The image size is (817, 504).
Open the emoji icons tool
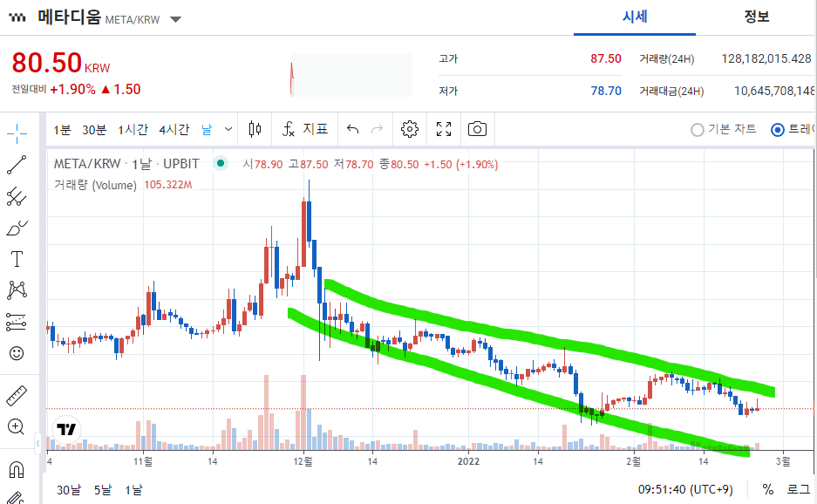[17, 353]
